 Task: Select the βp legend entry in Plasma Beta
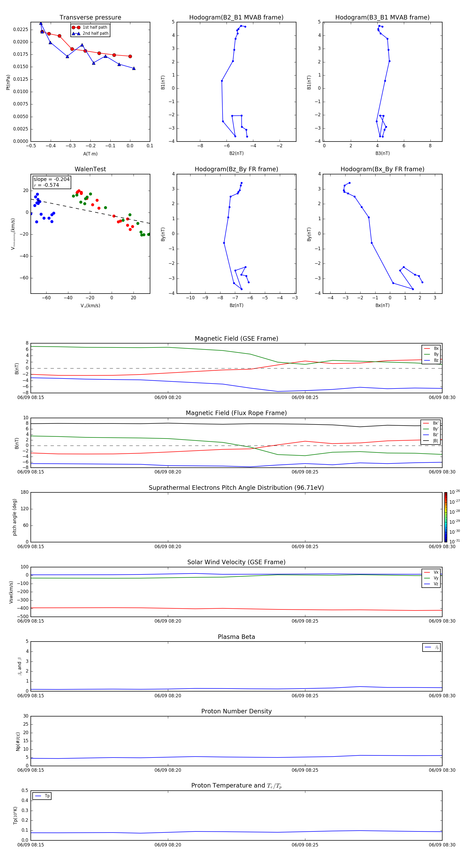[431, 647]
